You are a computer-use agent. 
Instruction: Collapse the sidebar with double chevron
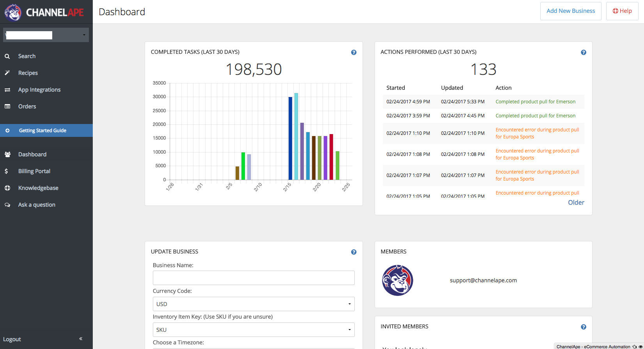coord(81,338)
